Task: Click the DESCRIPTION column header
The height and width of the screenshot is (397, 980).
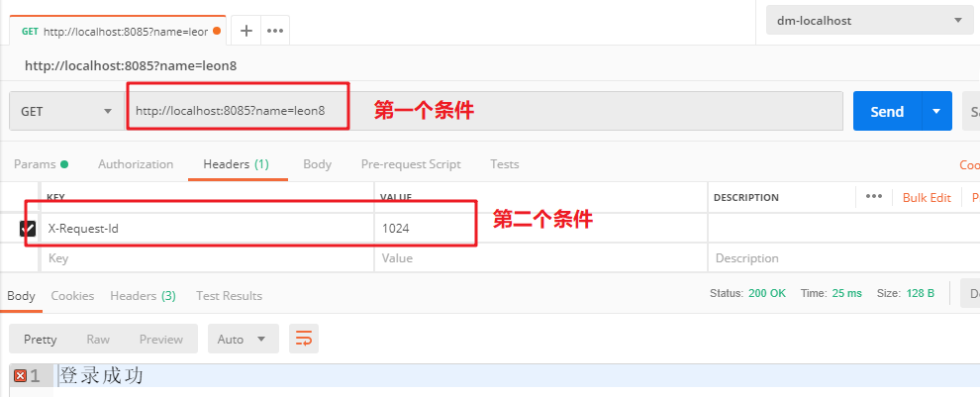Action: (746, 198)
